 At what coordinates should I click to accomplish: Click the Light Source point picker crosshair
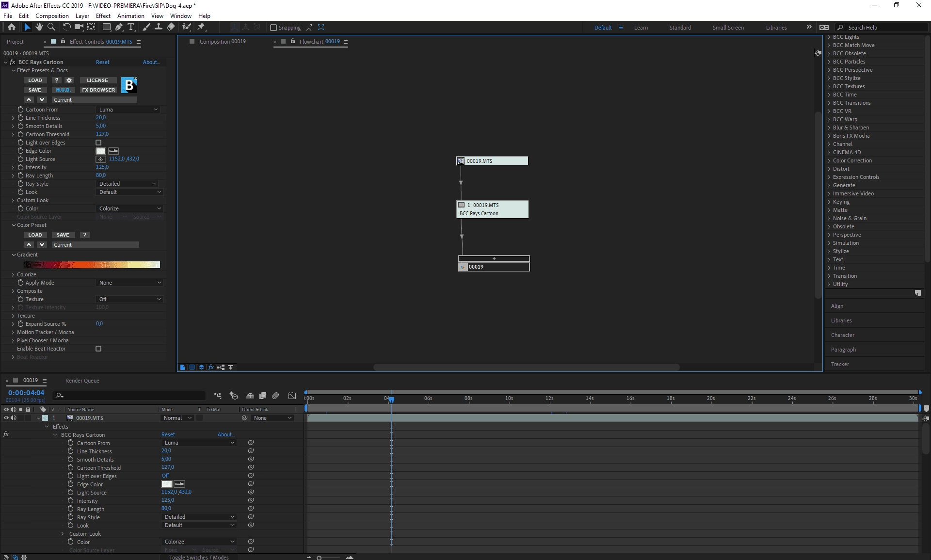click(x=100, y=159)
